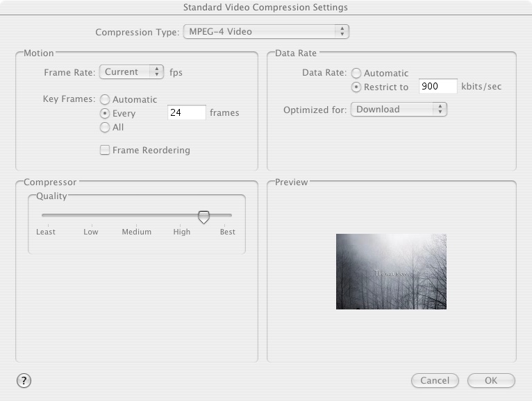Click the key frames 24 input field
The height and width of the screenshot is (401, 532).
pyautogui.click(x=187, y=112)
